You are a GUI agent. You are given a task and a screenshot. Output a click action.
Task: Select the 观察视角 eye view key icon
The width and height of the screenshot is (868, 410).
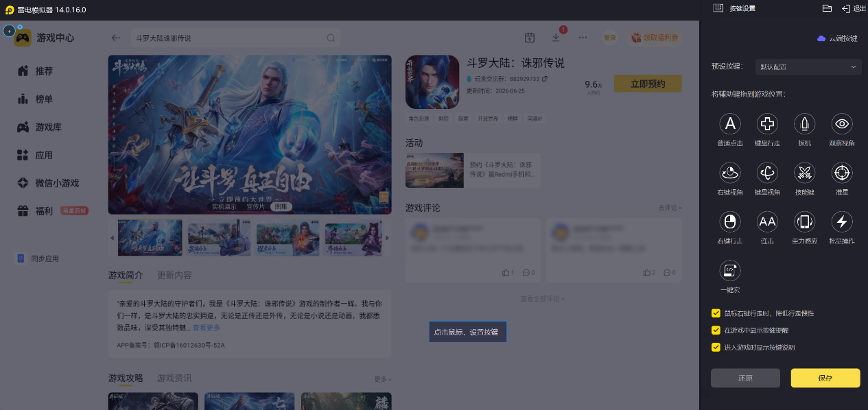coord(842,124)
